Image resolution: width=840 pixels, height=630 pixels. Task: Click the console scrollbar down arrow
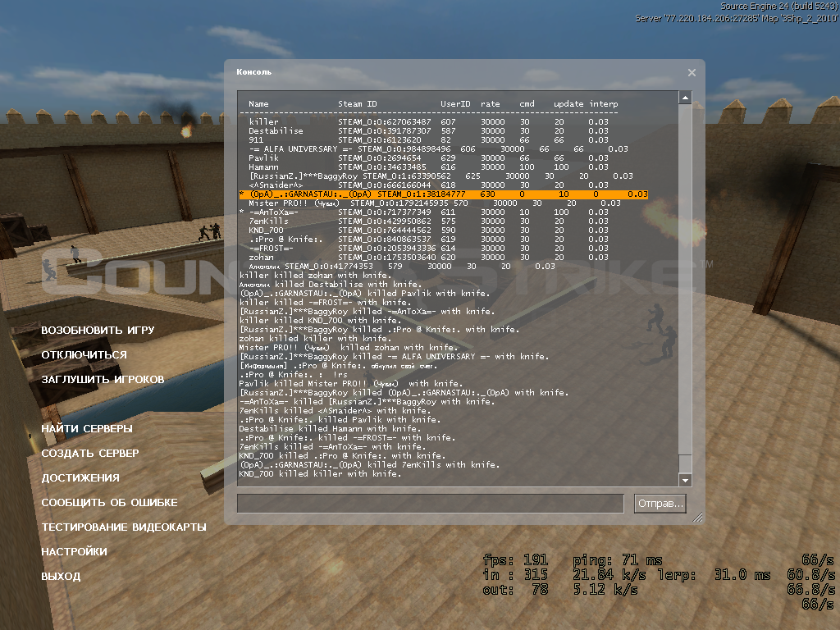(685, 480)
